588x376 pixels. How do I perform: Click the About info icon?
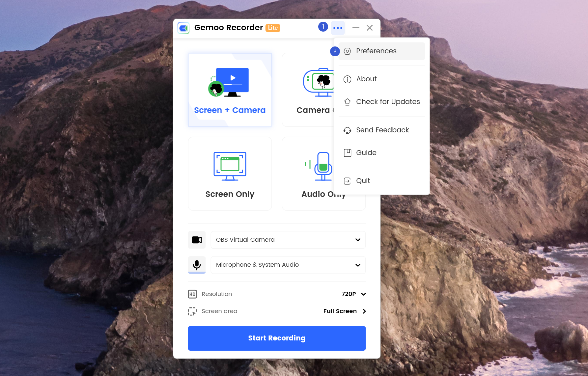[347, 79]
